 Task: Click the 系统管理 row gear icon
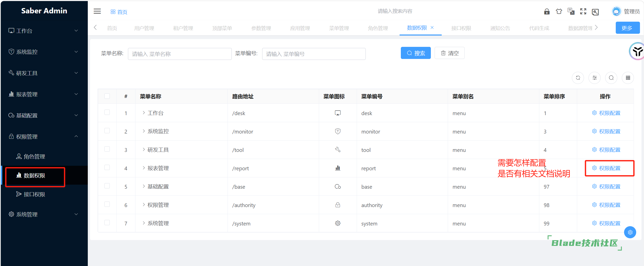click(x=338, y=223)
